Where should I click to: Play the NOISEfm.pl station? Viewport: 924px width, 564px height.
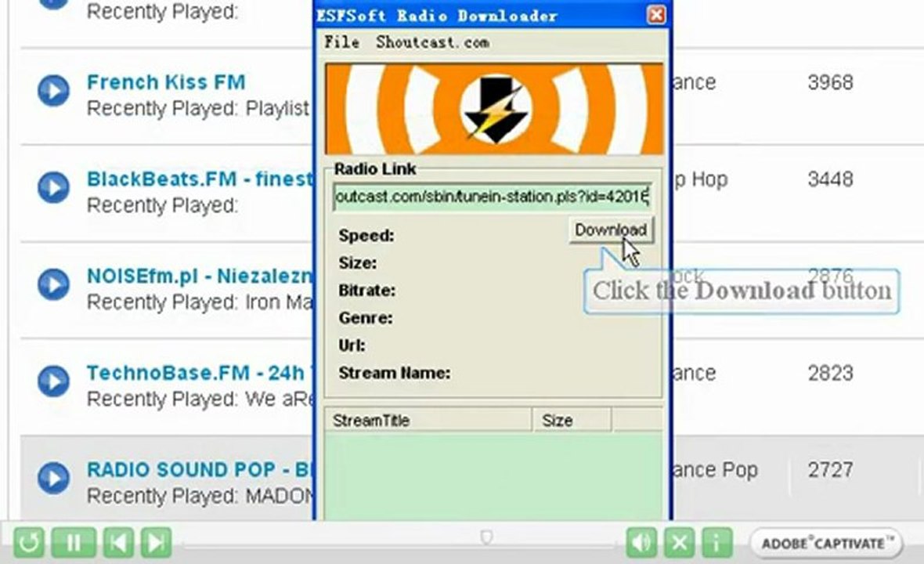(53, 284)
